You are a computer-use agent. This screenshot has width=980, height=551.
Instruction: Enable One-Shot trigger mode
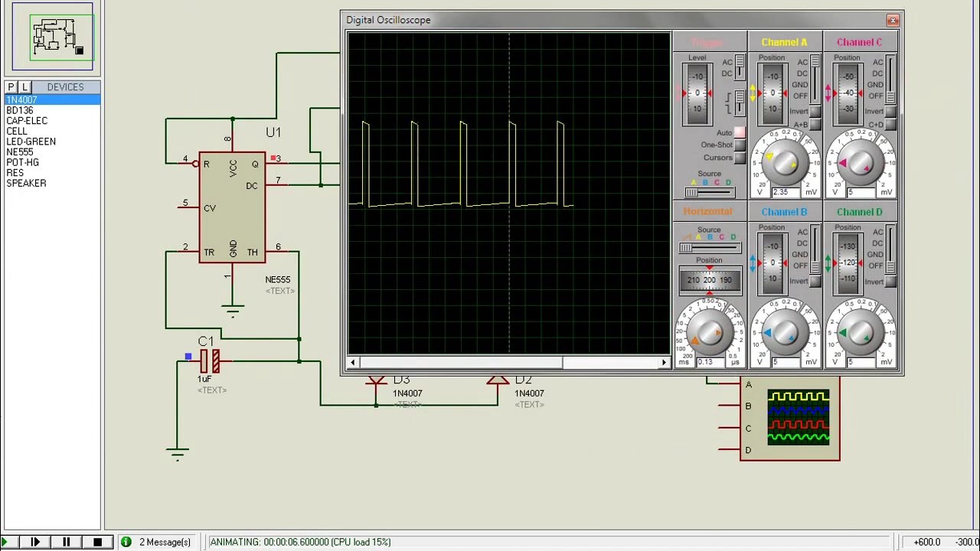739,145
